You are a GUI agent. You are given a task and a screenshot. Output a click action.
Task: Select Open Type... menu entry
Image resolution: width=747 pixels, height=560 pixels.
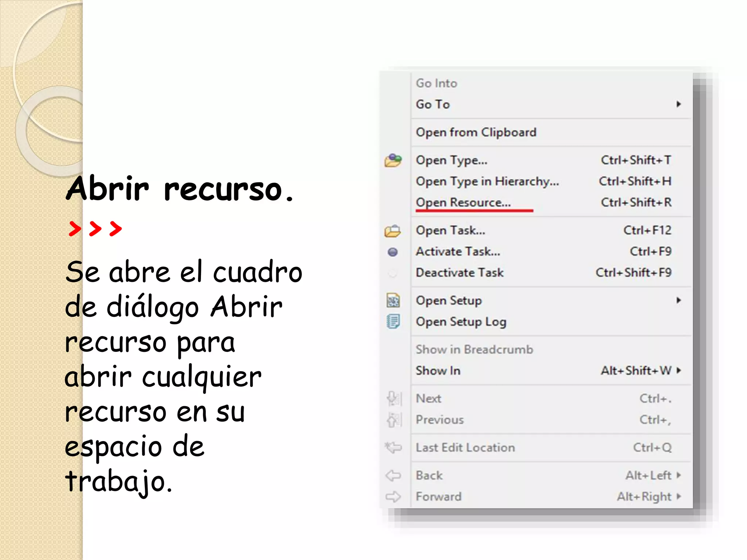pyautogui.click(x=551, y=160)
